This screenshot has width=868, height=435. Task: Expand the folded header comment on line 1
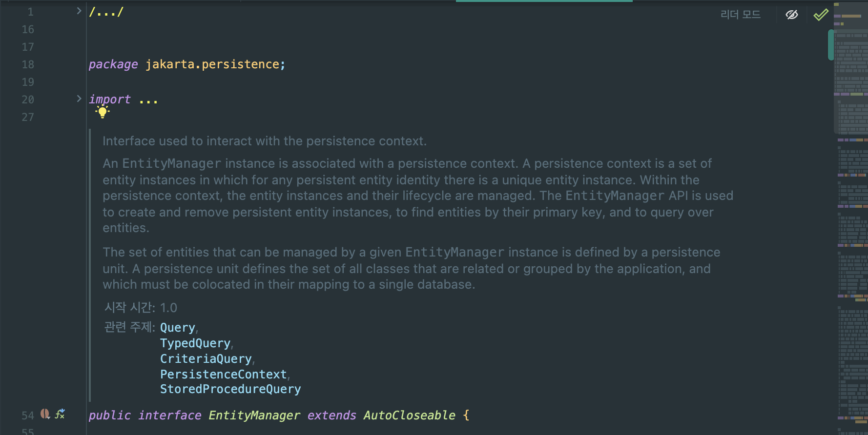coord(79,11)
